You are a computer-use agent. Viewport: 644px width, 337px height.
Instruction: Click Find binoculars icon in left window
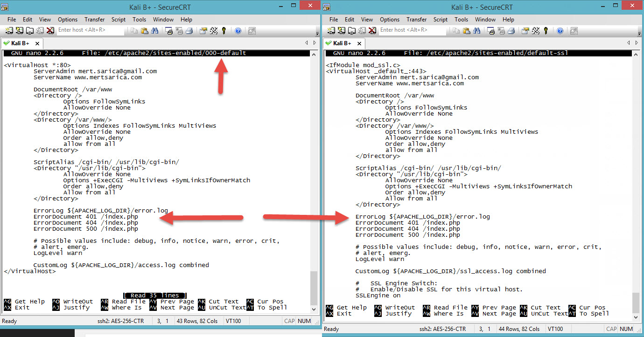pyautogui.click(x=155, y=31)
